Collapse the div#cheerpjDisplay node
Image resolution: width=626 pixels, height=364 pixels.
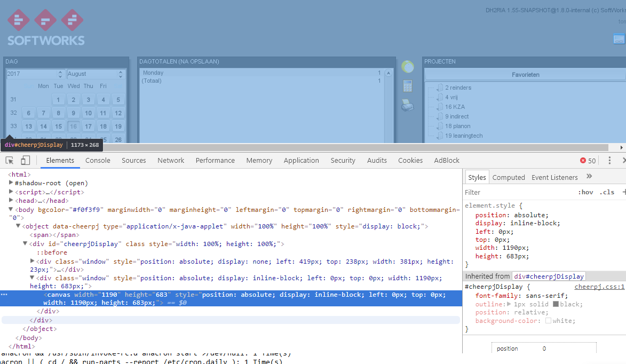pyautogui.click(x=25, y=243)
